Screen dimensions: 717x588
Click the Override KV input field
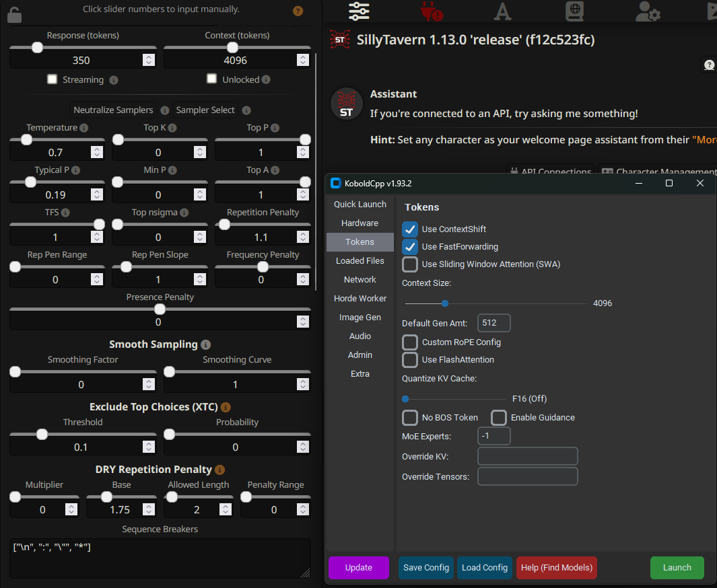coord(528,456)
